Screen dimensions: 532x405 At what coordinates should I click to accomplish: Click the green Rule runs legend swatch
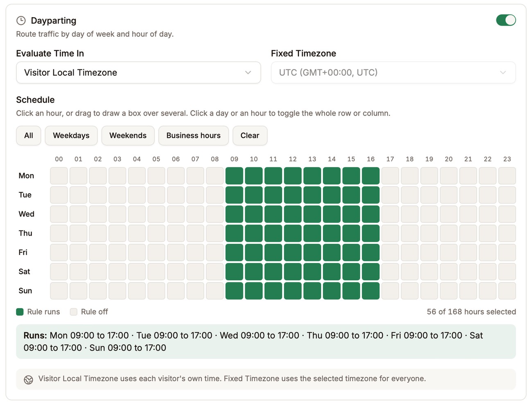[20, 312]
